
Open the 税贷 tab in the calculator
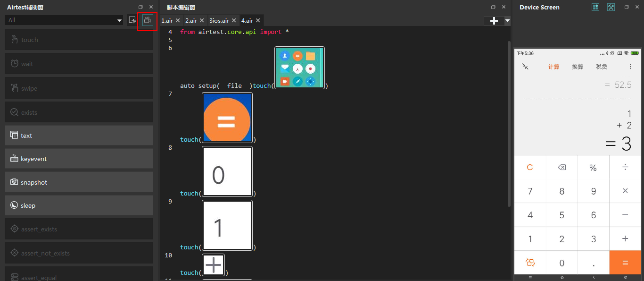tap(602, 67)
